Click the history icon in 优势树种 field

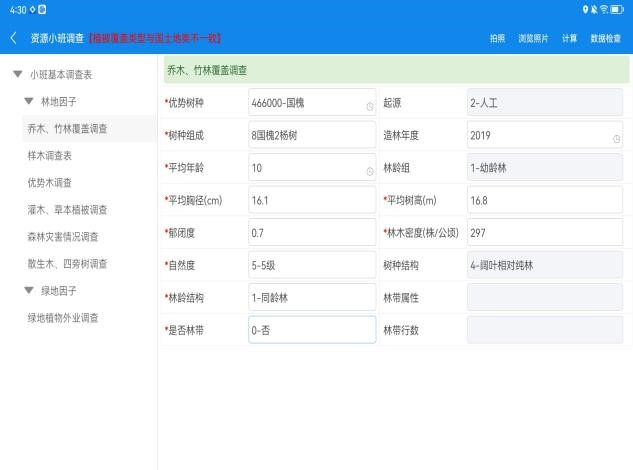point(369,106)
